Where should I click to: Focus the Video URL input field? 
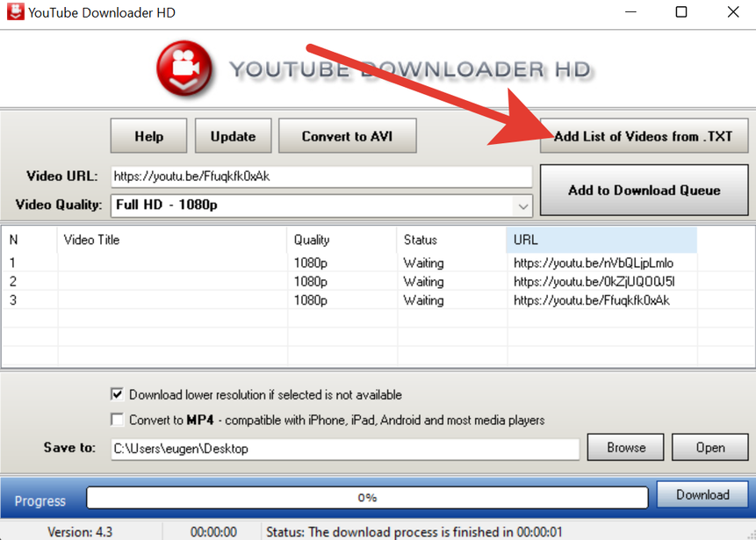tap(321, 176)
